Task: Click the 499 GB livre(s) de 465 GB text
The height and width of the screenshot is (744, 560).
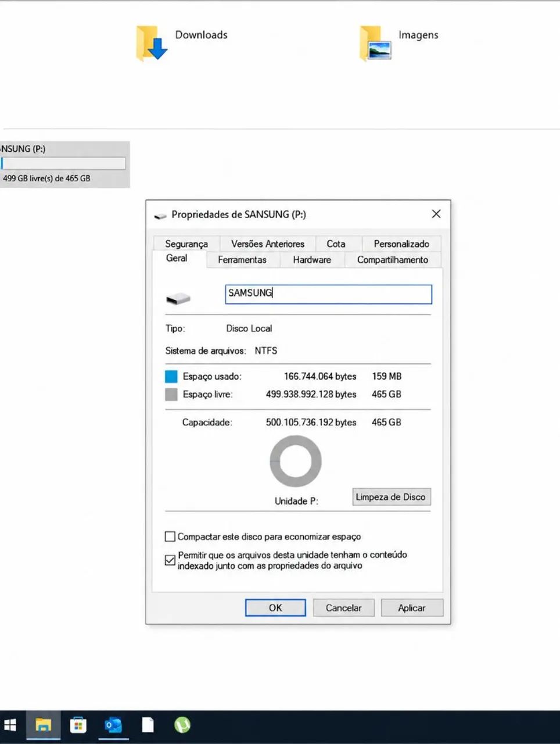Action: pos(46,178)
